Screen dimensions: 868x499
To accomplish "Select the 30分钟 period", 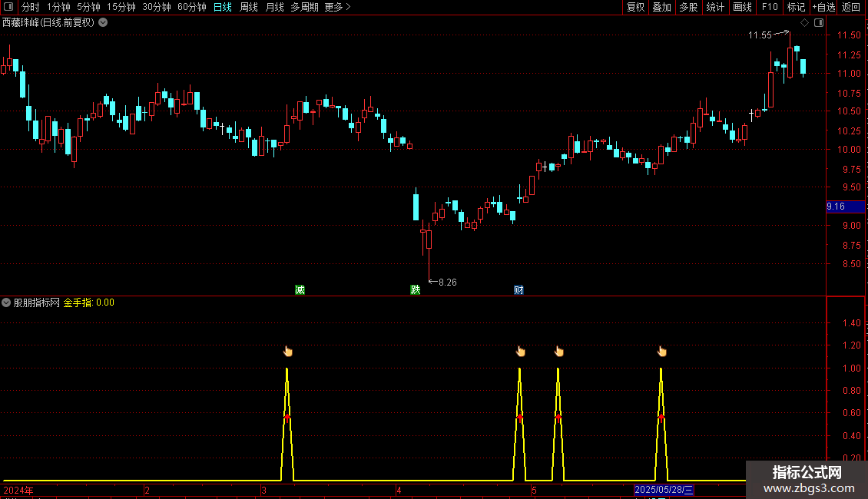I will (x=157, y=7).
